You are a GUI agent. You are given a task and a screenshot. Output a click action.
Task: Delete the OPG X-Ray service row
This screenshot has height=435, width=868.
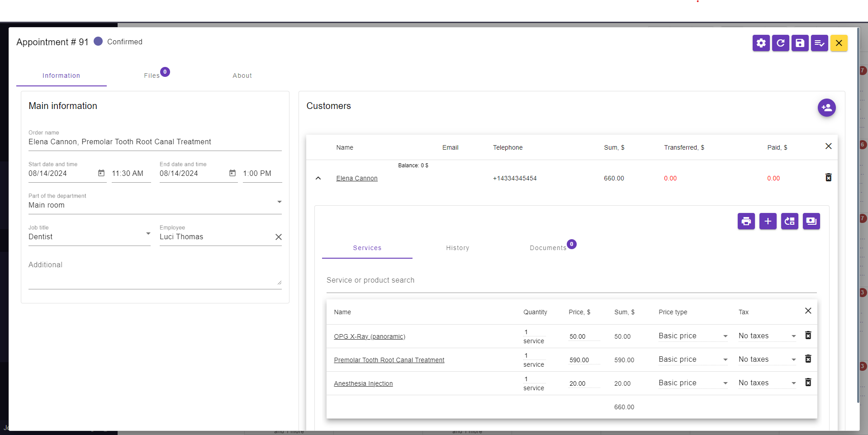coord(808,335)
